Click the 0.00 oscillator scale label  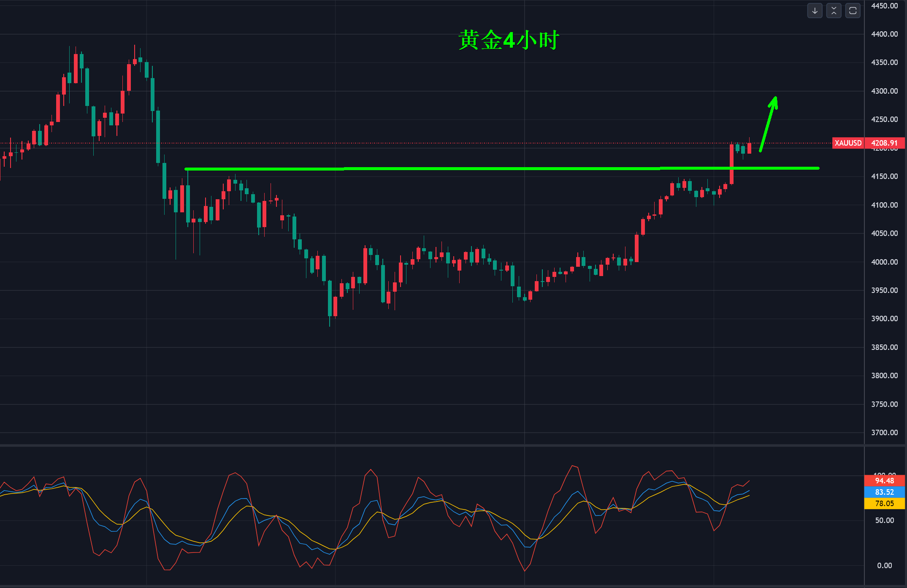coord(884,566)
